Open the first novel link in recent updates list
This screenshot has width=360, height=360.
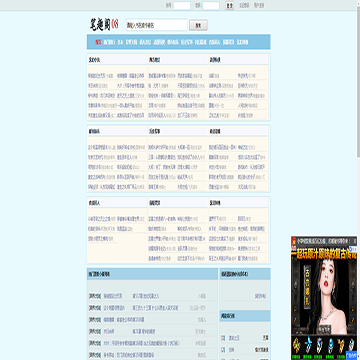point(113,296)
